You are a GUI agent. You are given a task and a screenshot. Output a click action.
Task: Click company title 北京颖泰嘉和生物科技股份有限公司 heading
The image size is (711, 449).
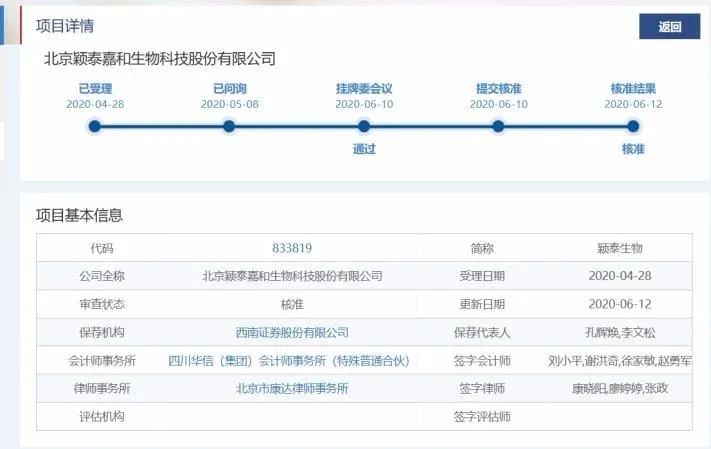pos(160,59)
